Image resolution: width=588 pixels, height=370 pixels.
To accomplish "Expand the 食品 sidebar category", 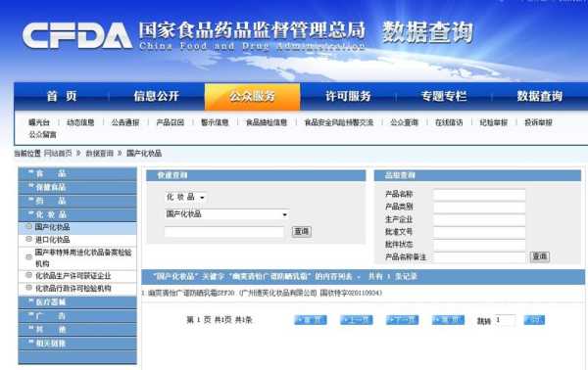I will tap(77, 173).
